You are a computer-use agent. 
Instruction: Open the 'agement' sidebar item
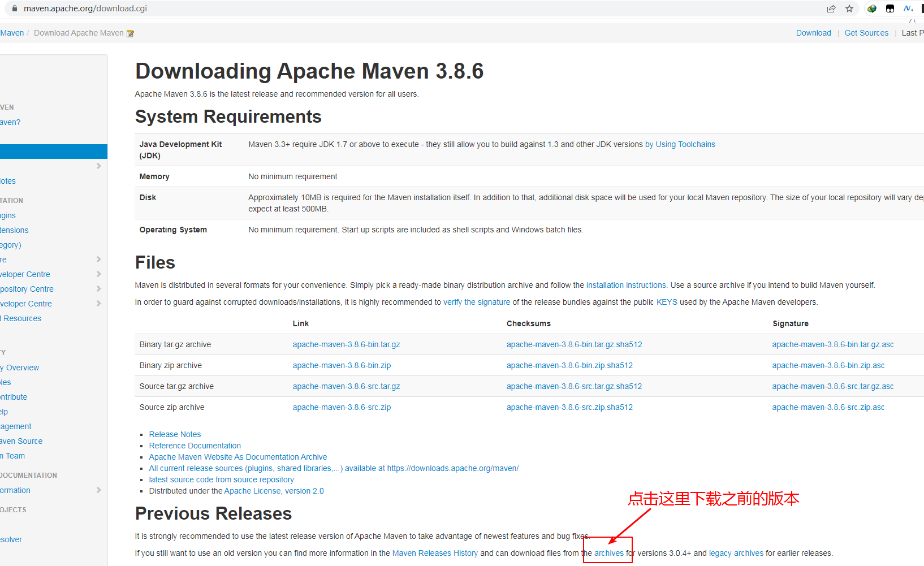click(x=16, y=426)
